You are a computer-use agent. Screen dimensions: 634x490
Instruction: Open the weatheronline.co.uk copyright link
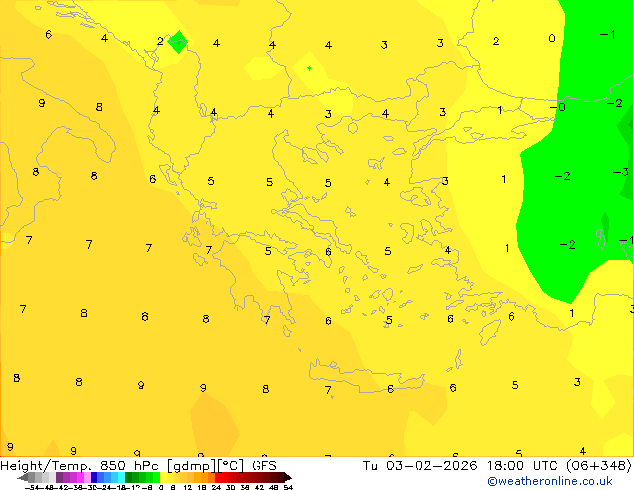tap(550, 481)
